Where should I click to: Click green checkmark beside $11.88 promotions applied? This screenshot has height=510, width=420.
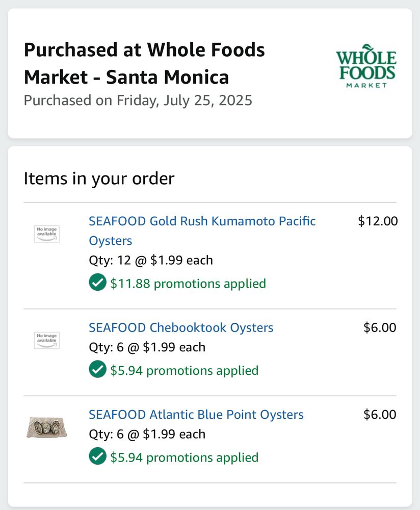[97, 282]
